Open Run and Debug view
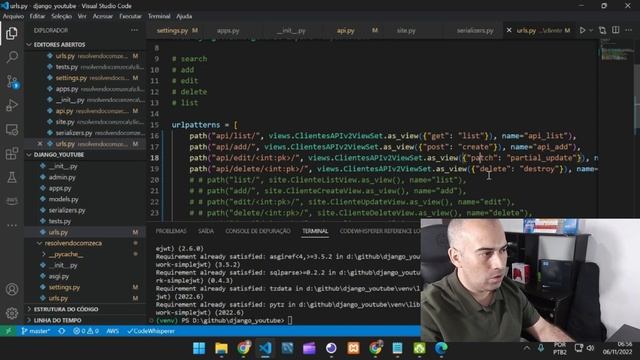This screenshot has width=640, height=360. [x=12, y=105]
